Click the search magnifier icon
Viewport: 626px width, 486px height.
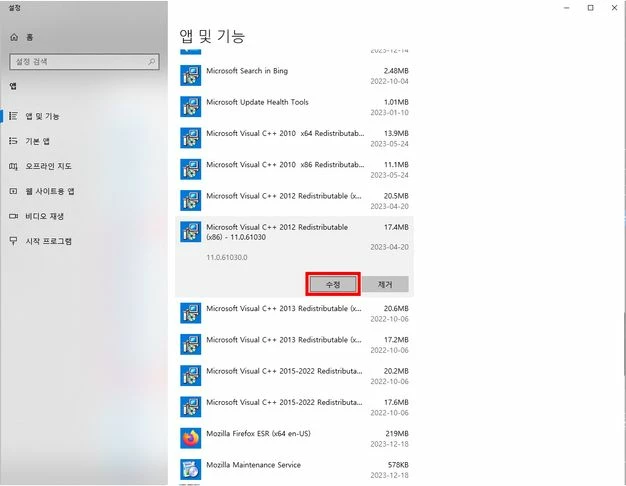pos(151,61)
